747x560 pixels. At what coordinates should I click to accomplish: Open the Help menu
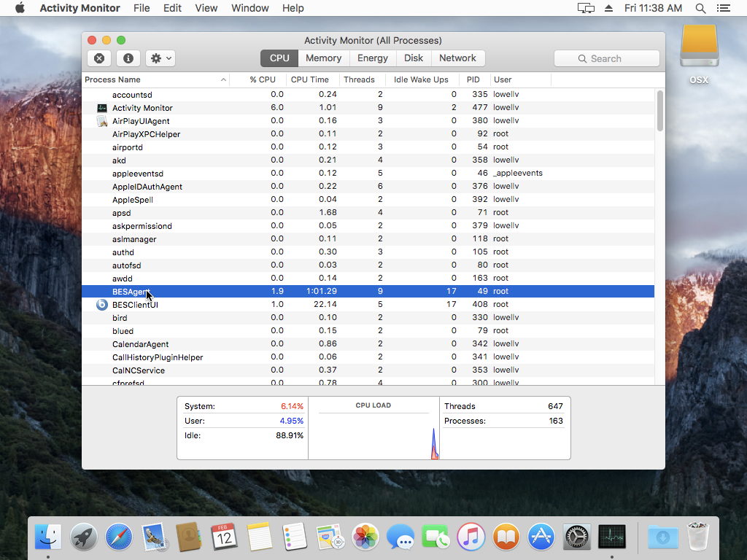pos(293,8)
